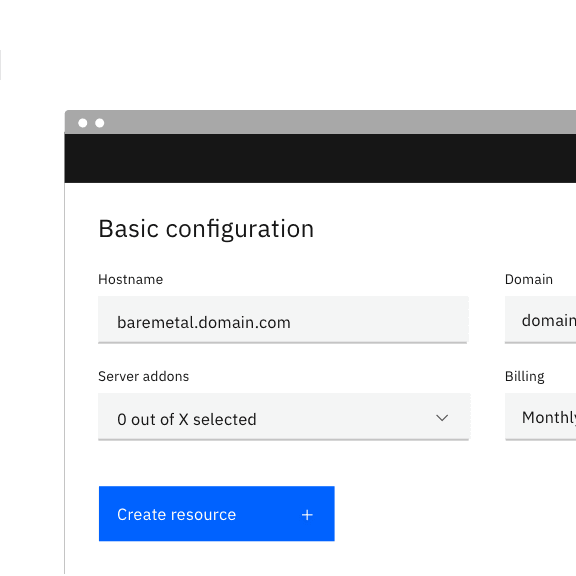
Task: Place cursor in baremetal.domain.com text
Action: point(204,323)
